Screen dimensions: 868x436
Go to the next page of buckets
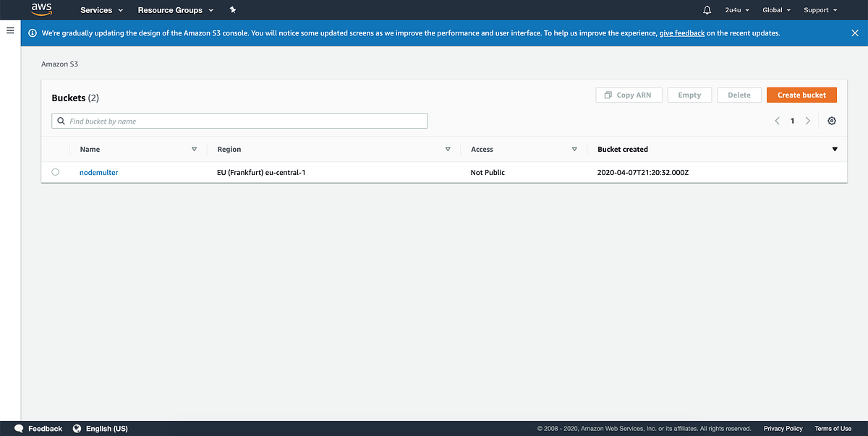808,121
